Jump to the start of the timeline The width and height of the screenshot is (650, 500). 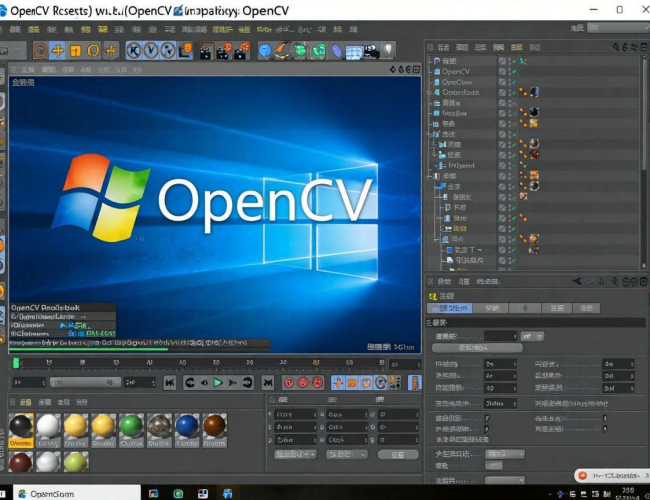(170, 382)
